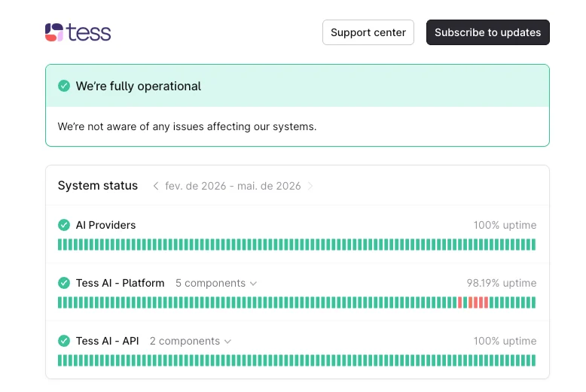Click the AI Providers uptime bar

pyautogui.click(x=297, y=245)
